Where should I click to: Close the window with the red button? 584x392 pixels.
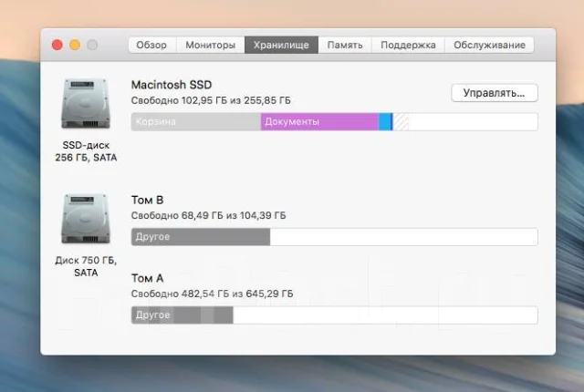coord(57,45)
